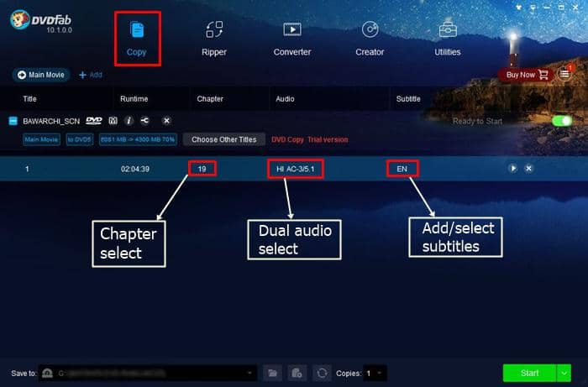Click the green Start button

(x=529, y=373)
